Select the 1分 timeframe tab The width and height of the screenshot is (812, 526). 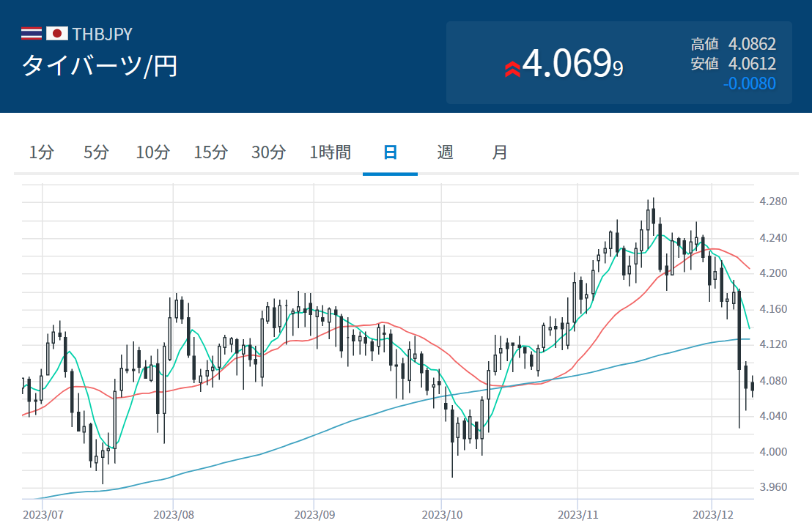(42, 152)
